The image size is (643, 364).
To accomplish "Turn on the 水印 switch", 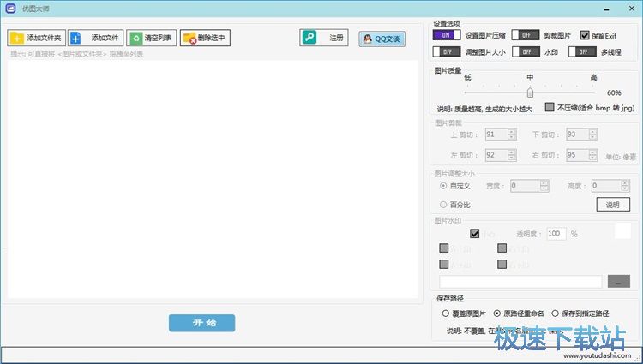I will tap(526, 51).
